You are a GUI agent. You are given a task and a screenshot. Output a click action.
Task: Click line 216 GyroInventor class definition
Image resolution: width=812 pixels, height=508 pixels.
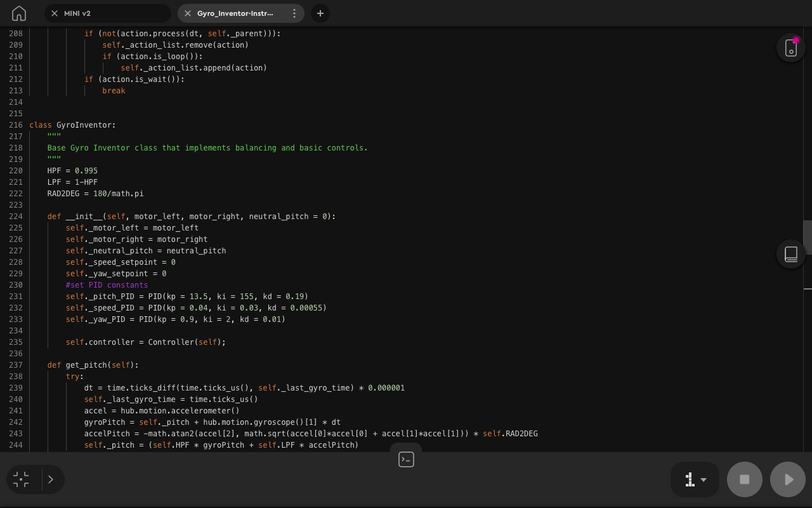(x=73, y=124)
